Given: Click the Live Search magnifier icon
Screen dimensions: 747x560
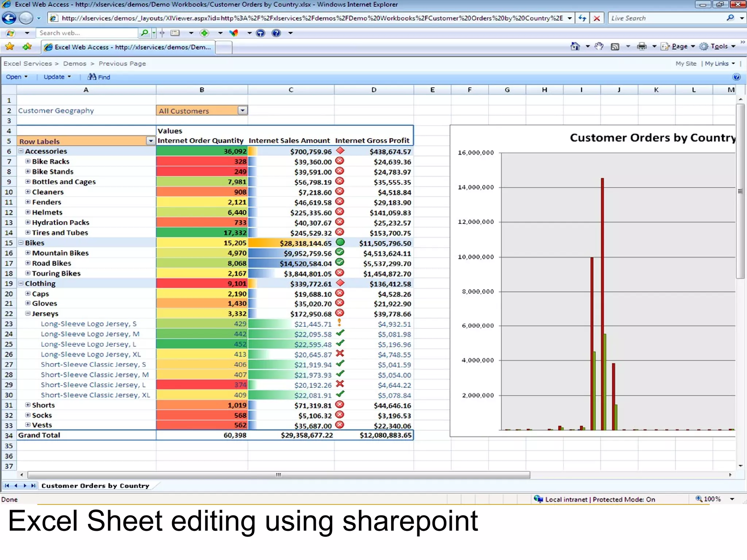Looking at the screenshot, I should pyautogui.click(x=730, y=18).
